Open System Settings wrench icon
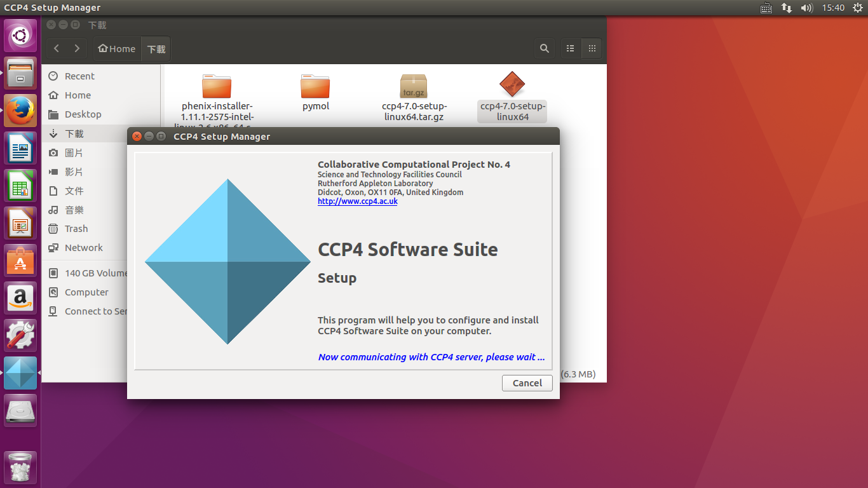868x488 pixels. tap(20, 335)
